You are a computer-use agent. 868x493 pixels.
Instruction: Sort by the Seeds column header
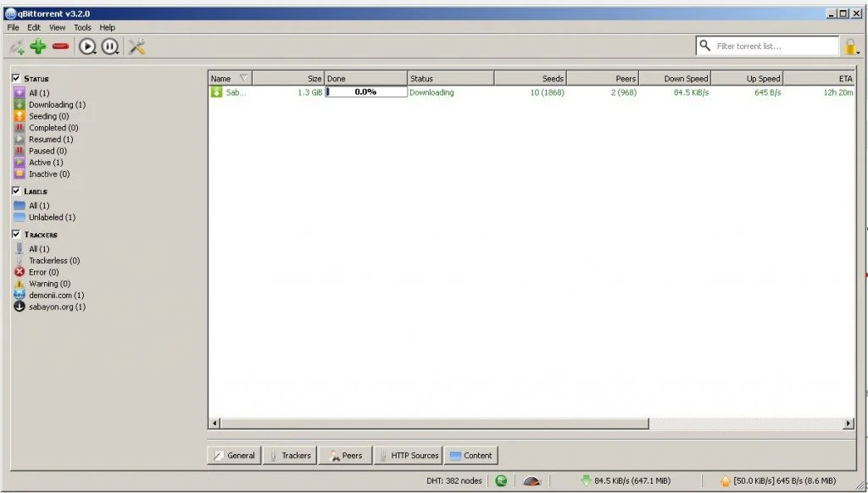point(531,79)
